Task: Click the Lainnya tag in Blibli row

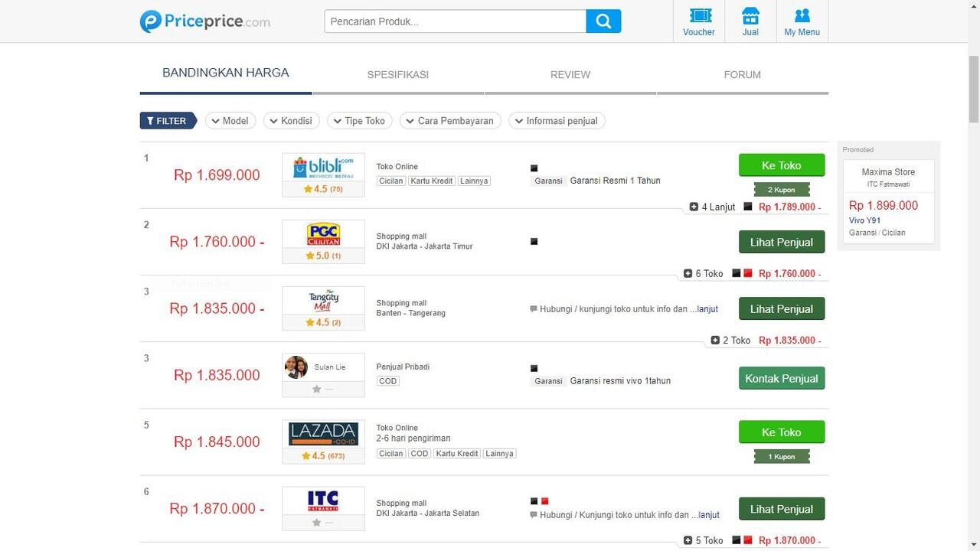Action: click(x=474, y=181)
